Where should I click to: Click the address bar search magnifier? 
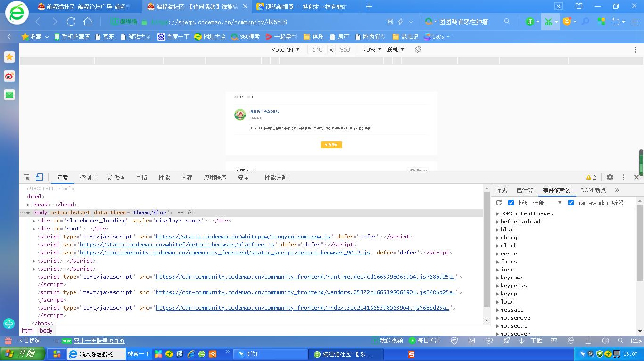507,22
